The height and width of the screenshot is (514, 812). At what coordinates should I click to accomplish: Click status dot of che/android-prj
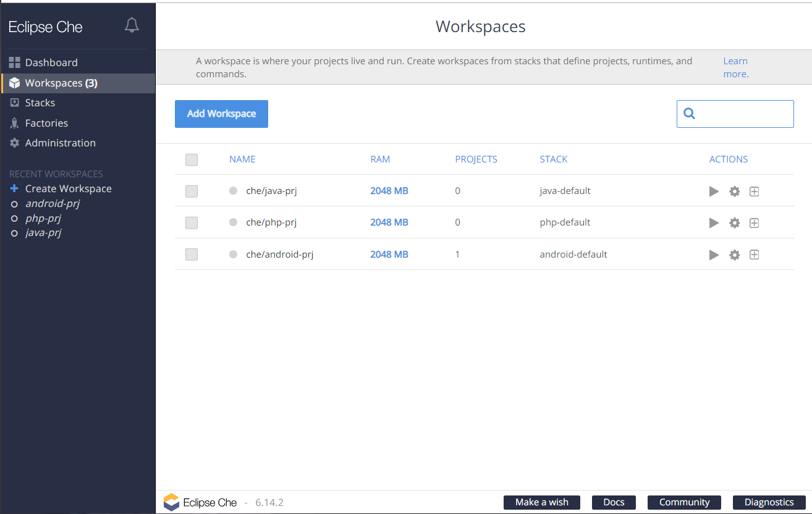point(233,254)
